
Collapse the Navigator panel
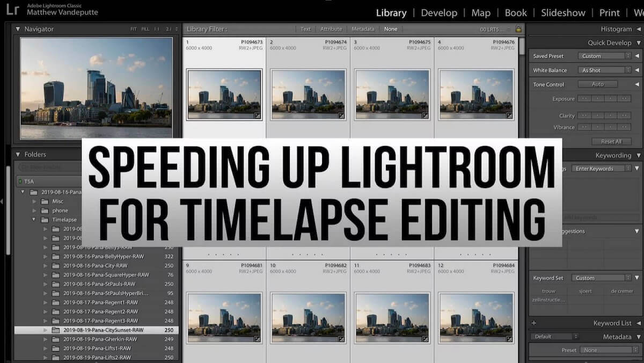pyautogui.click(x=18, y=29)
